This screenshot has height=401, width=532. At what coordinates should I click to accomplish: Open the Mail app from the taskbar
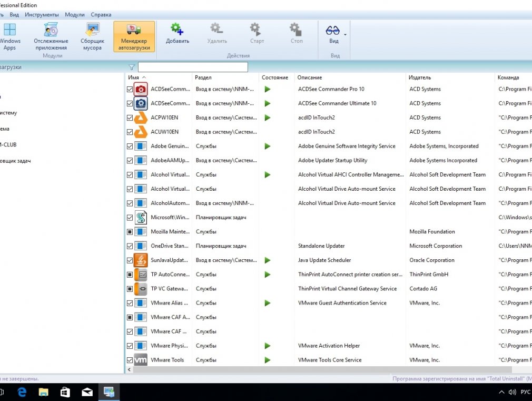pyautogui.click(x=87, y=392)
